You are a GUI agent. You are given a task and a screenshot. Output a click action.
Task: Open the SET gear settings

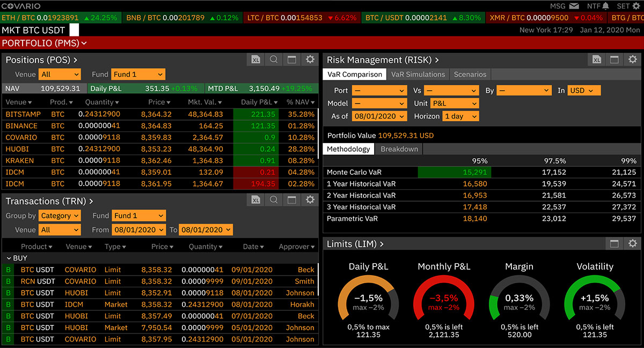tap(635, 6)
